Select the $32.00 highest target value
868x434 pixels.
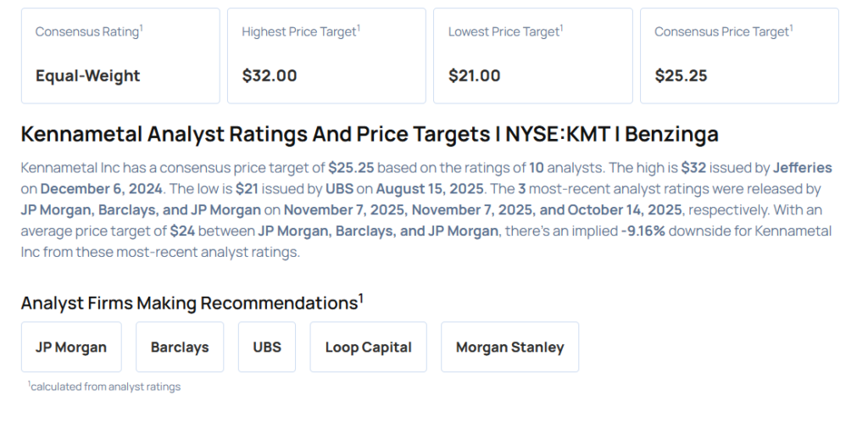tap(270, 75)
